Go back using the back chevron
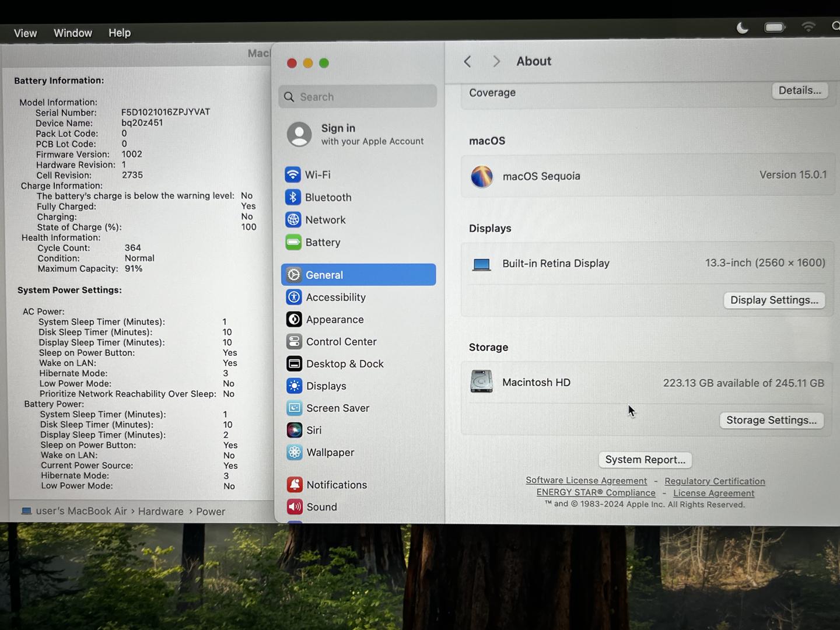 [468, 62]
